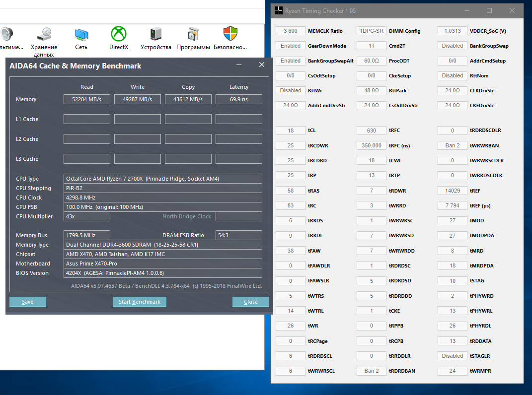Viewport: 532px width, 395px height.
Task: Click Start Benchmark button
Action: pos(140,302)
